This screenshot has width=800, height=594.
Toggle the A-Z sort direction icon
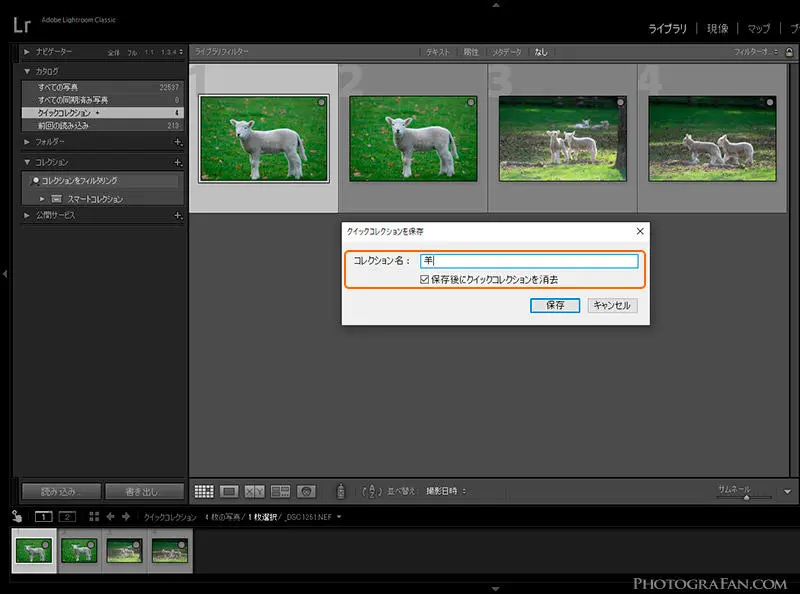pyautogui.click(x=372, y=490)
